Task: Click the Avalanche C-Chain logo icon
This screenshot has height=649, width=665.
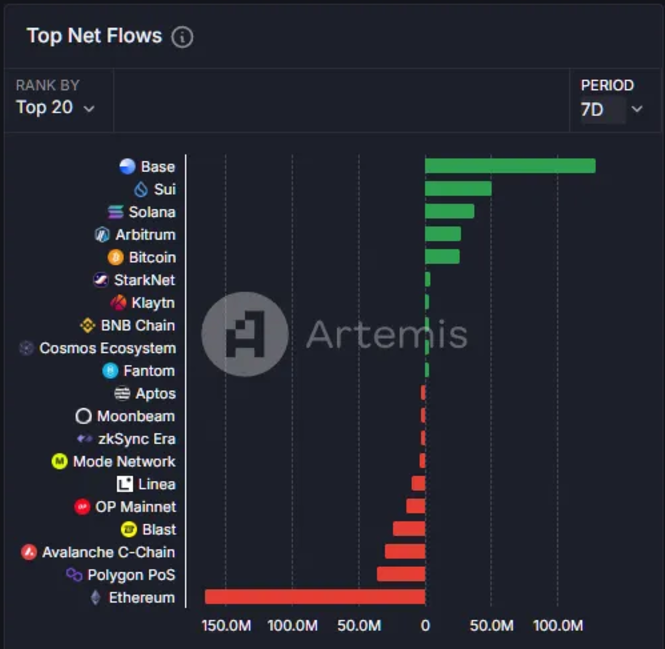Action: (29, 552)
